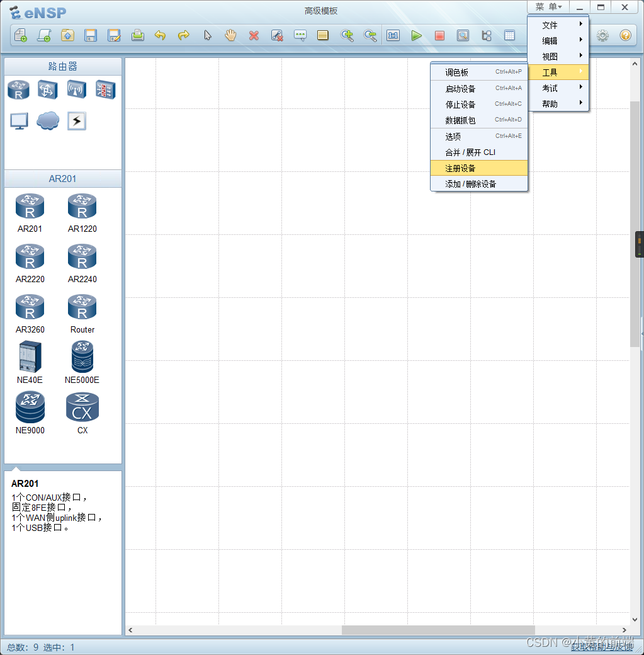Click the New Exam Topology icon
Screen dimensions: 644x655
point(44,35)
